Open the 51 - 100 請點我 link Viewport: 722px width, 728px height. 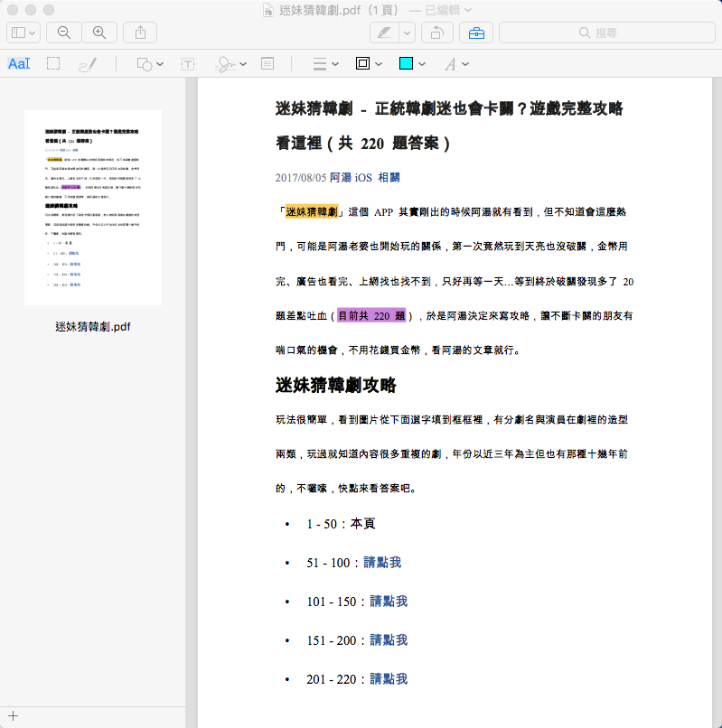click(382, 563)
